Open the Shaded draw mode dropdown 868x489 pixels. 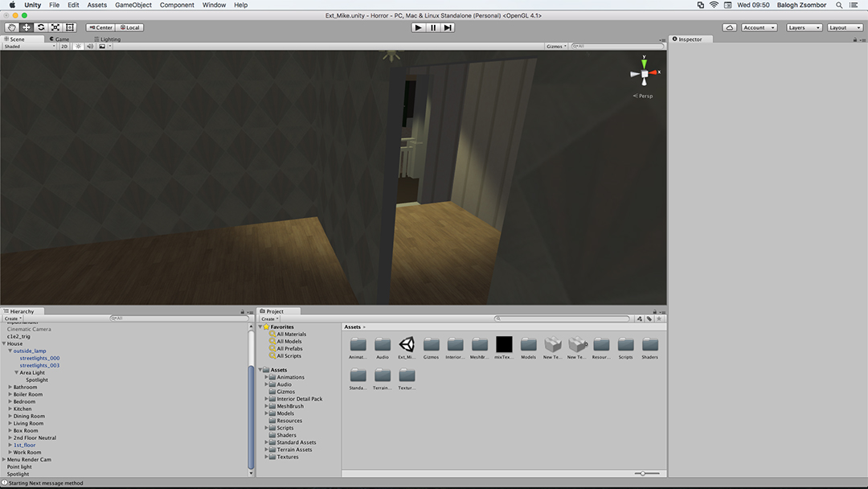(29, 47)
